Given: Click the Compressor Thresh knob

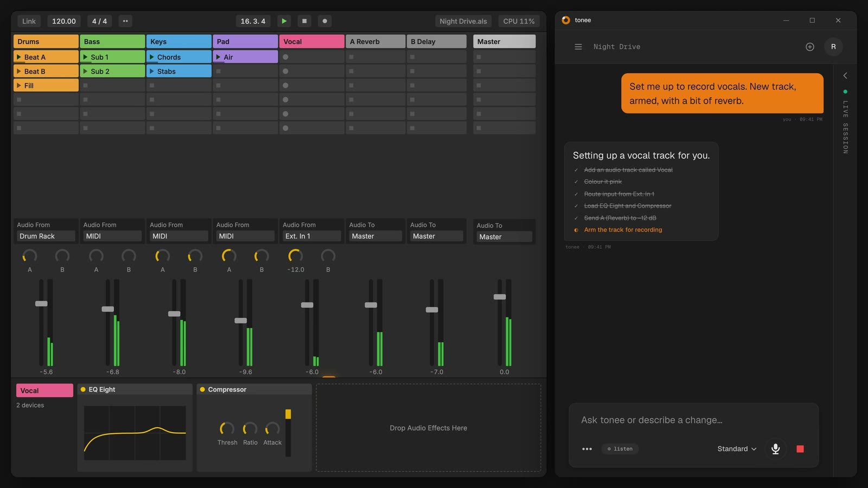Looking at the screenshot, I should 227,429.
